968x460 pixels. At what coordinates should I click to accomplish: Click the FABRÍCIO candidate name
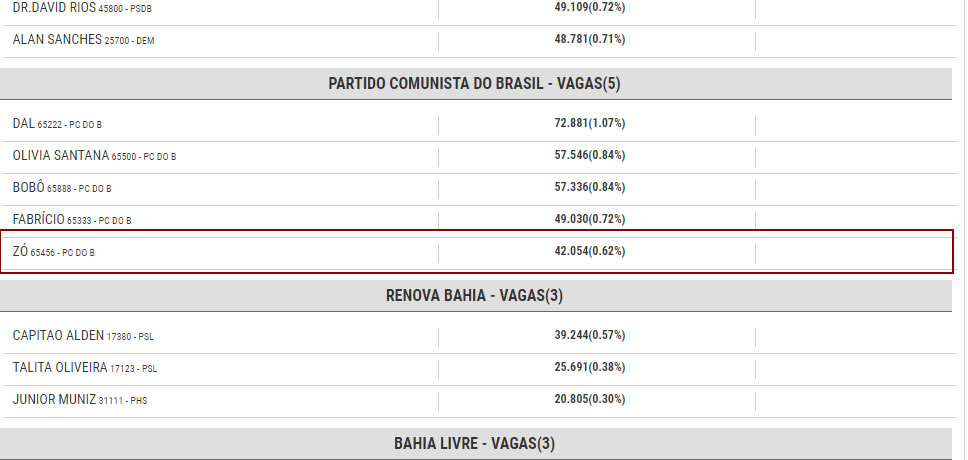click(x=38, y=219)
